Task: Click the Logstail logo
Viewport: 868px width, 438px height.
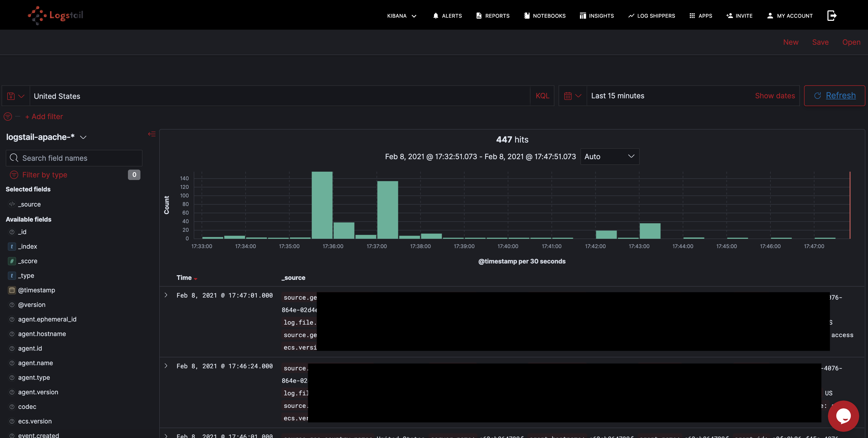Action: [56, 15]
